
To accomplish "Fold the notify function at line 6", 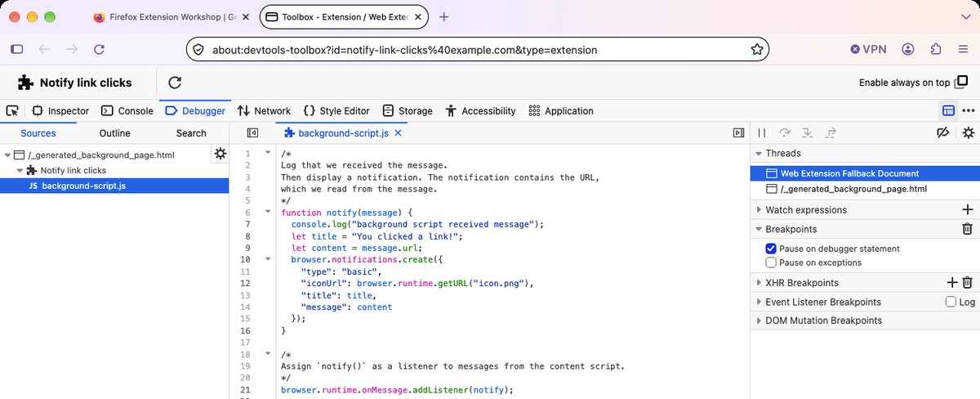I will tap(268, 212).
